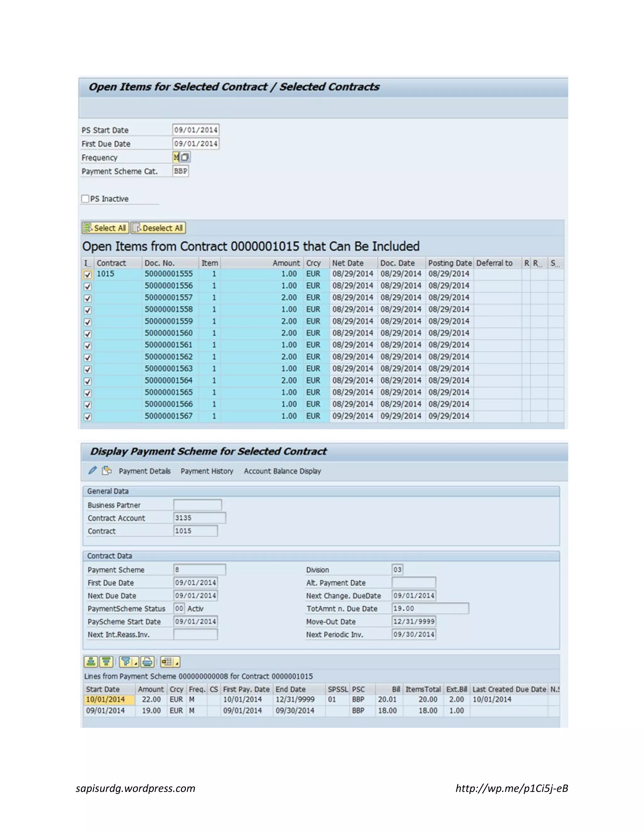The image size is (644, 833).
Task: Sort ascending in the payment lines toolbar
Action: pyautogui.click(x=91, y=662)
